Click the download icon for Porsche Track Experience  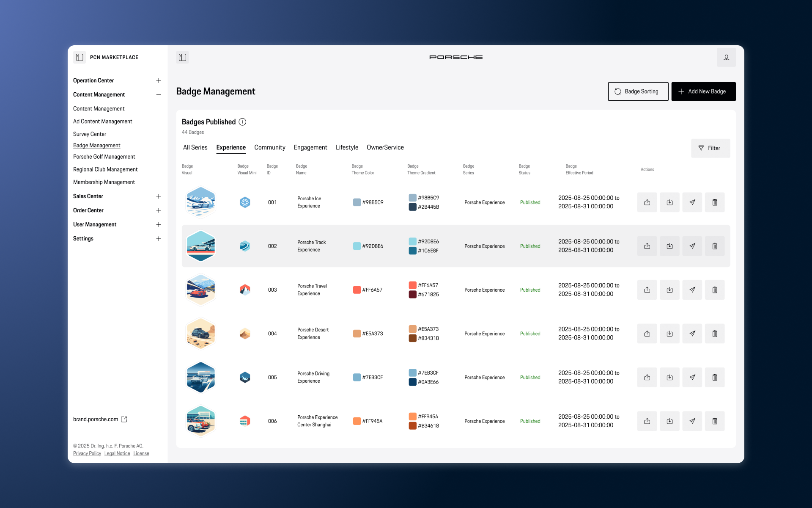tap(669, 246)
